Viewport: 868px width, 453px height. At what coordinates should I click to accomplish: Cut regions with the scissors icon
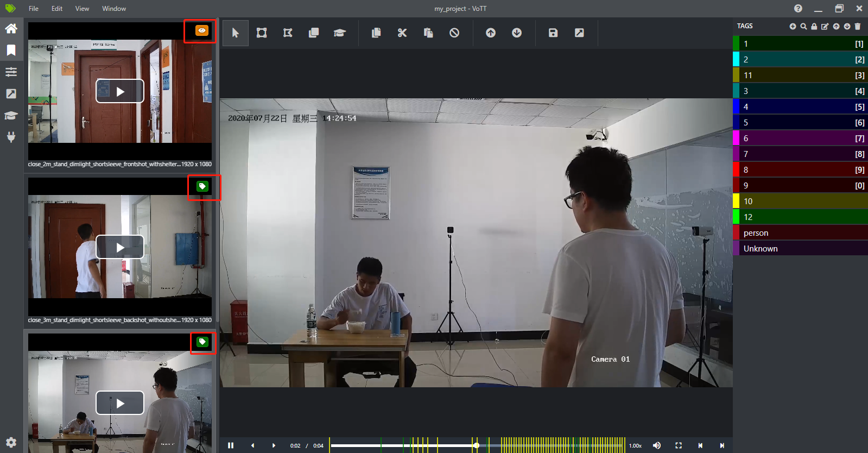pyautogui.click(x=402, y=33)
